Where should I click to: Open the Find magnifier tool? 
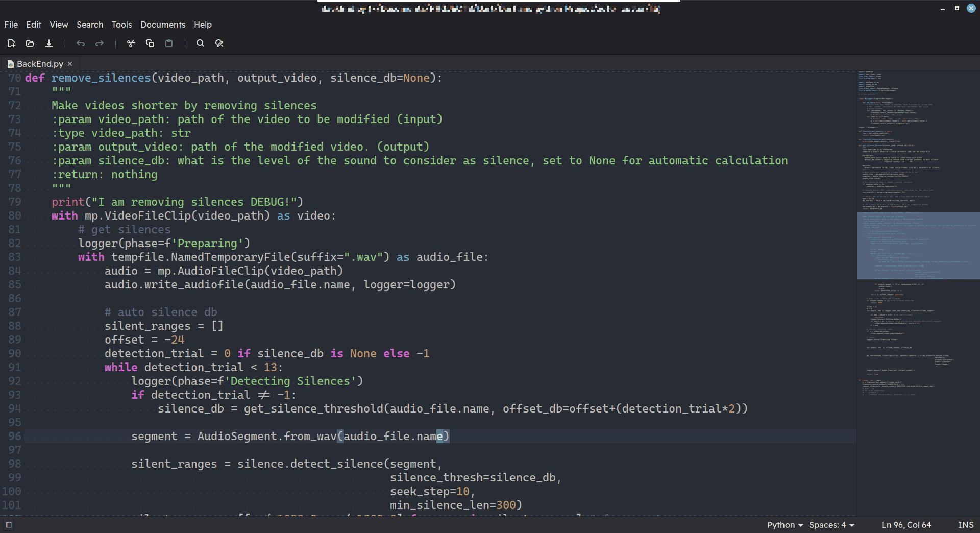200,43
